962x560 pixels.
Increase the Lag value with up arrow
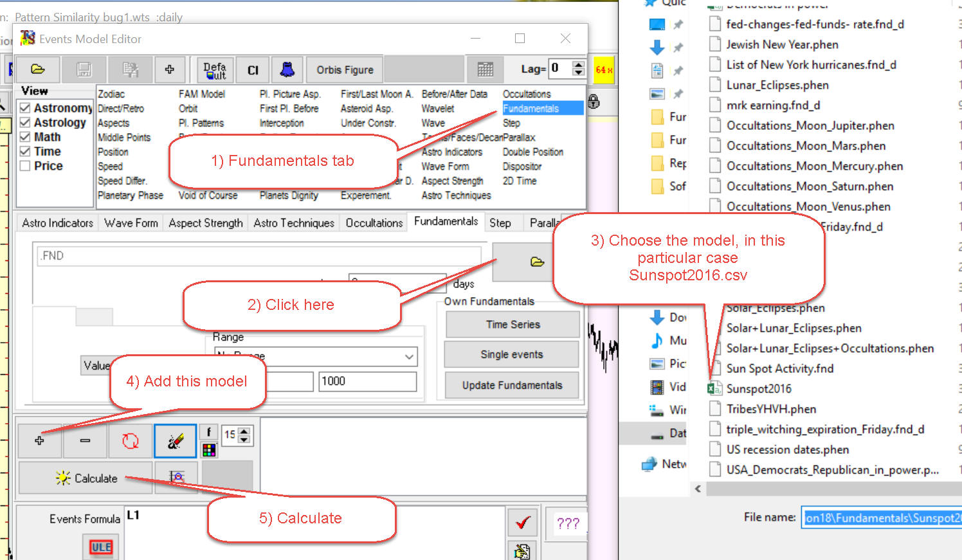point(579,65)
